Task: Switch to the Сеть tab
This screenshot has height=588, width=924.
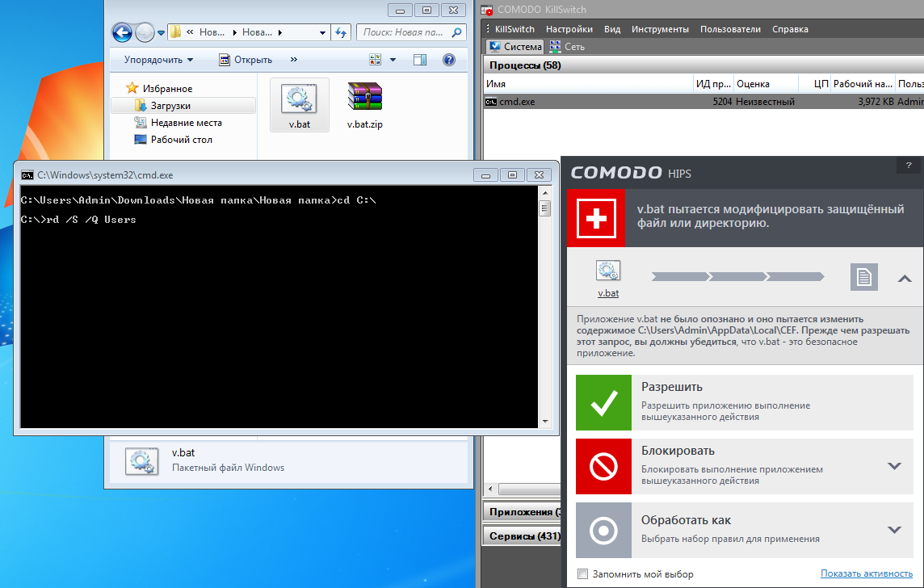Action: (x=567, y=47)
